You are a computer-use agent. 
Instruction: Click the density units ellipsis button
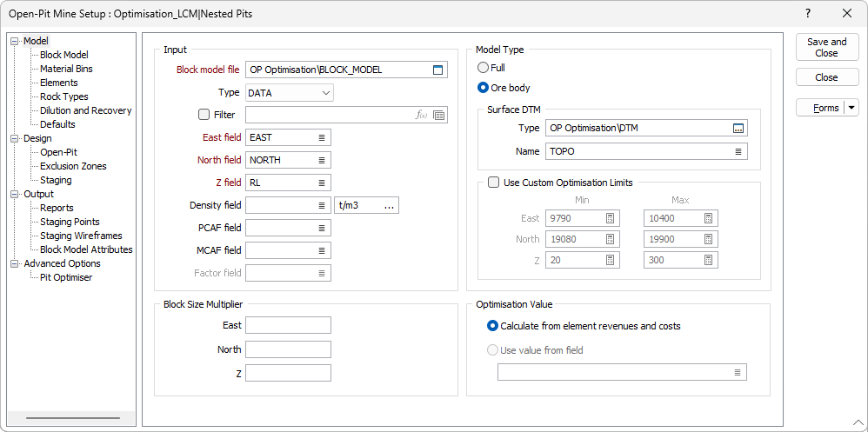tap(389, 205)
